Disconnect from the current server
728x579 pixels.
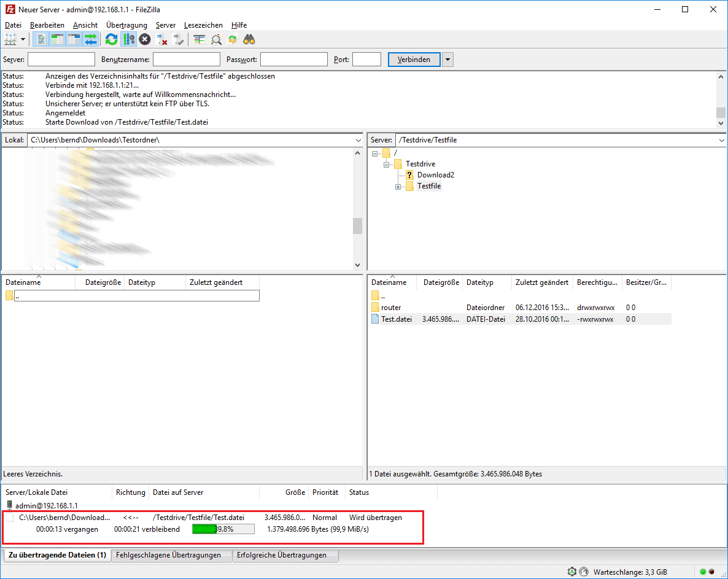[161, 39]
